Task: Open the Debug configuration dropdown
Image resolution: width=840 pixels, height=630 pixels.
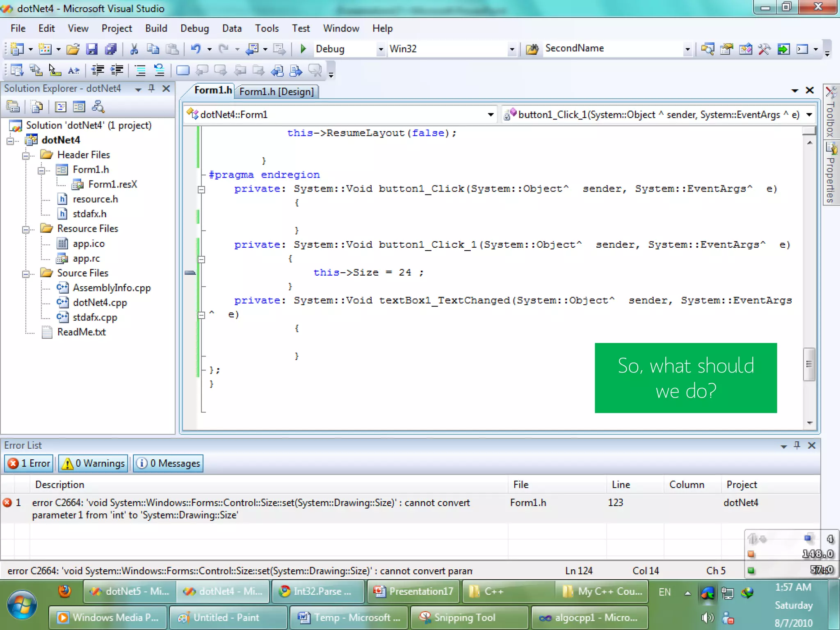Action: [381, 49]
